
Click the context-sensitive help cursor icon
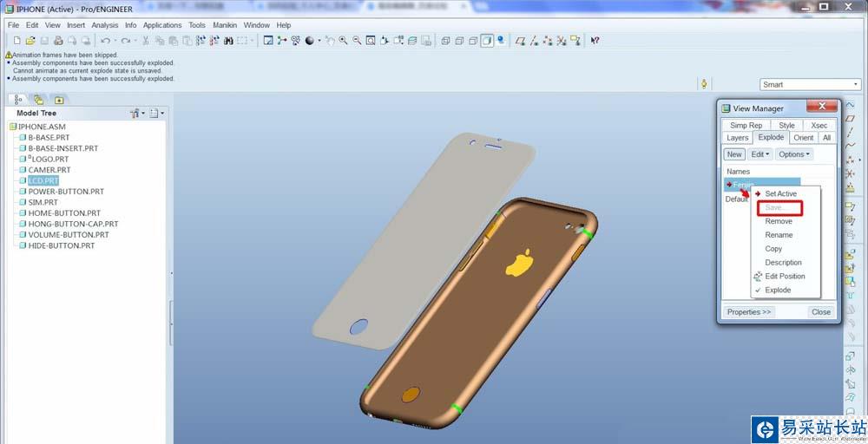click(595, 41)
